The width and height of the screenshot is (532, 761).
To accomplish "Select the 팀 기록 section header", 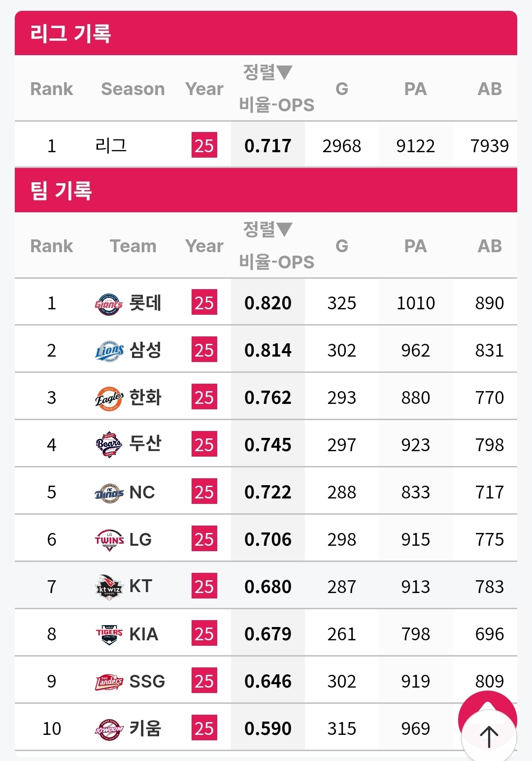I will click(61, 191).
